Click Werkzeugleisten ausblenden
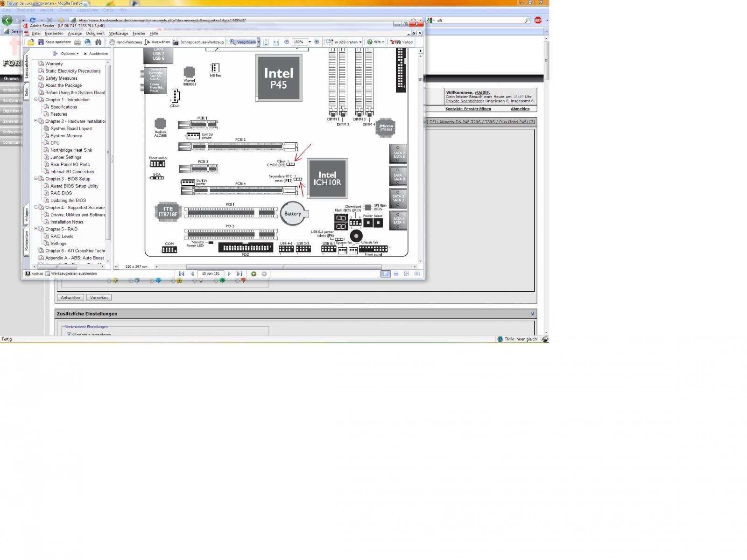This screenshot has width=747, height=560. [x=71, y=274]
